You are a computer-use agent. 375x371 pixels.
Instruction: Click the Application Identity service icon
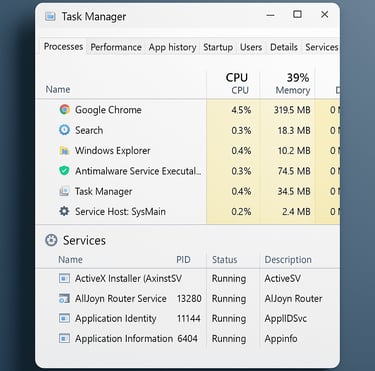tap(64, 318)
